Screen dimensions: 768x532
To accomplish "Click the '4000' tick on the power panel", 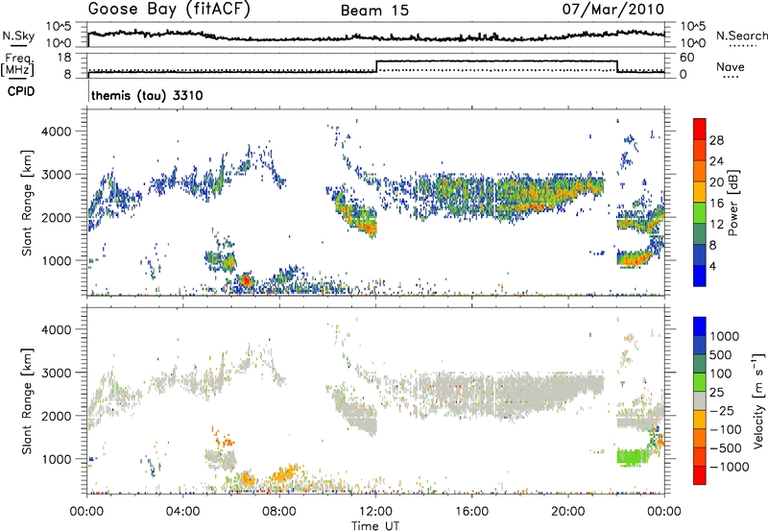I will [57, 132].
